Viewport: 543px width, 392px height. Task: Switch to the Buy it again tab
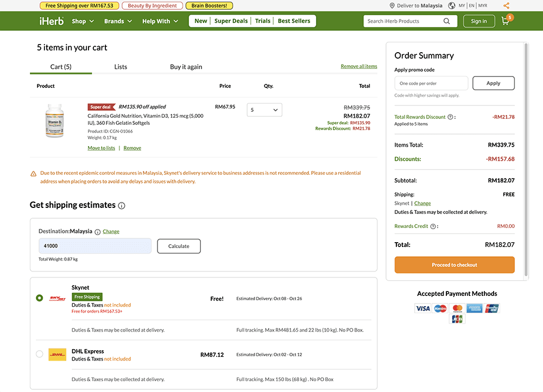(185, 66)
